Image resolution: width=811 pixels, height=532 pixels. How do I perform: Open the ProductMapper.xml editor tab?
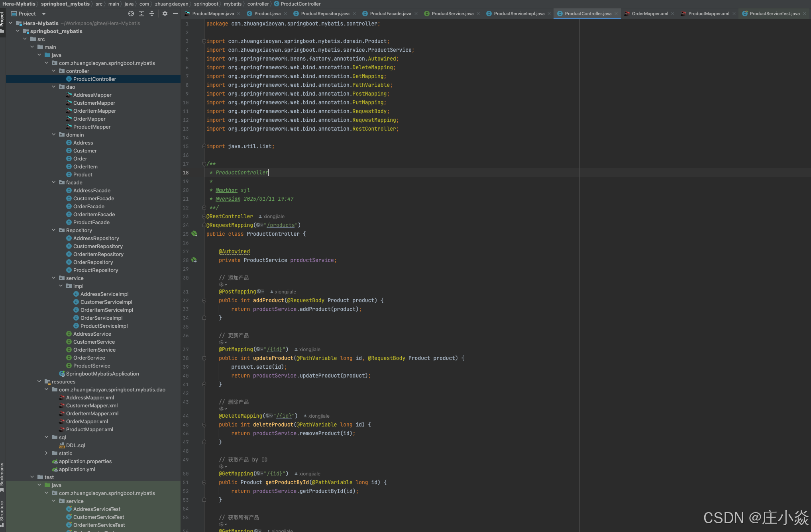pyautogui.click(x=709, y=14)
